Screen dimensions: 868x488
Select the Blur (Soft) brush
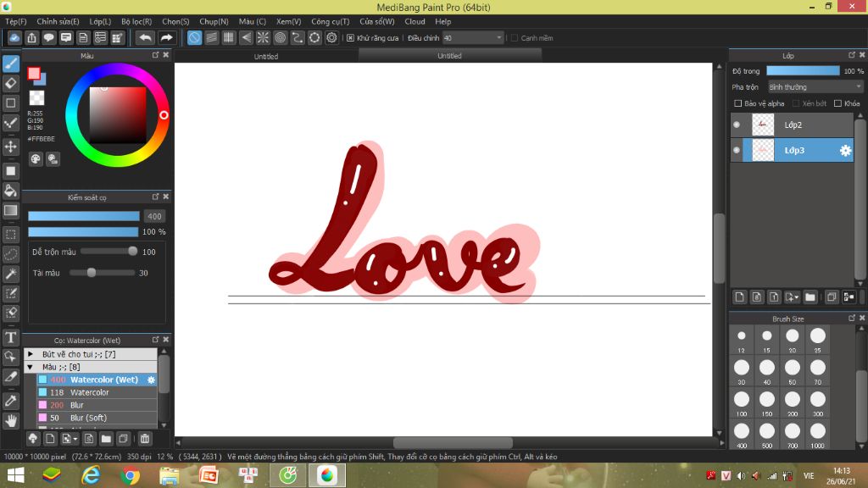97,418
